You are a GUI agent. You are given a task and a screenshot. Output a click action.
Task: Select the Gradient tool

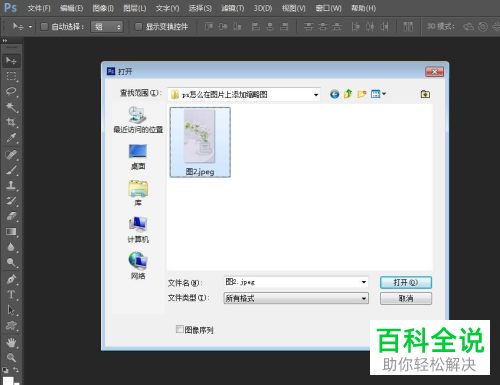11,231
